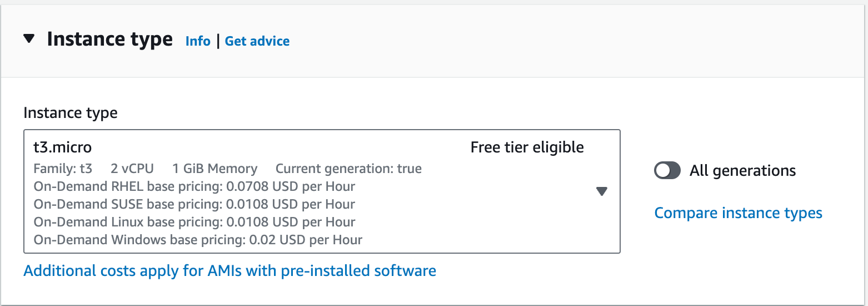Open Compare instance types link
The image size is (868, 306).
[x=738, y=213]
